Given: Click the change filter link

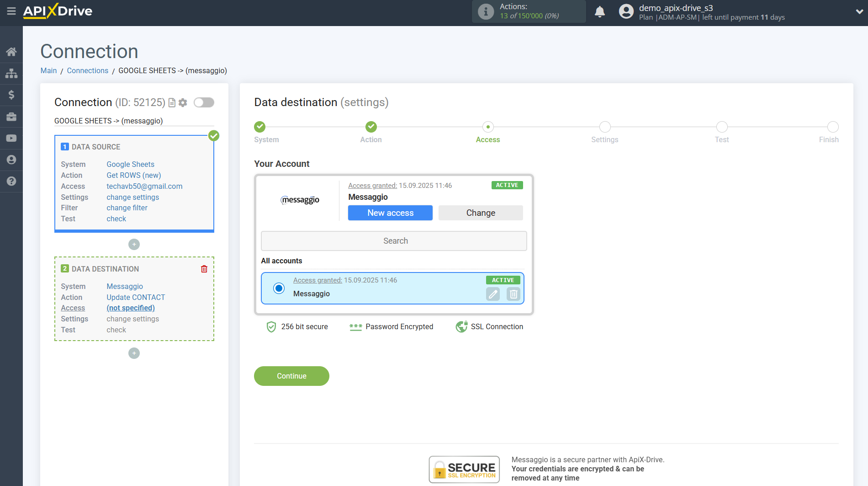Looking at the screenshot, I should 127,208.
